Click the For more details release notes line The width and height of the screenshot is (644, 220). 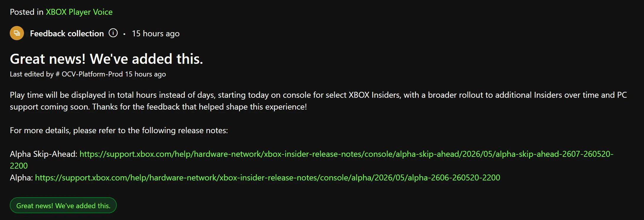point(119,131)
